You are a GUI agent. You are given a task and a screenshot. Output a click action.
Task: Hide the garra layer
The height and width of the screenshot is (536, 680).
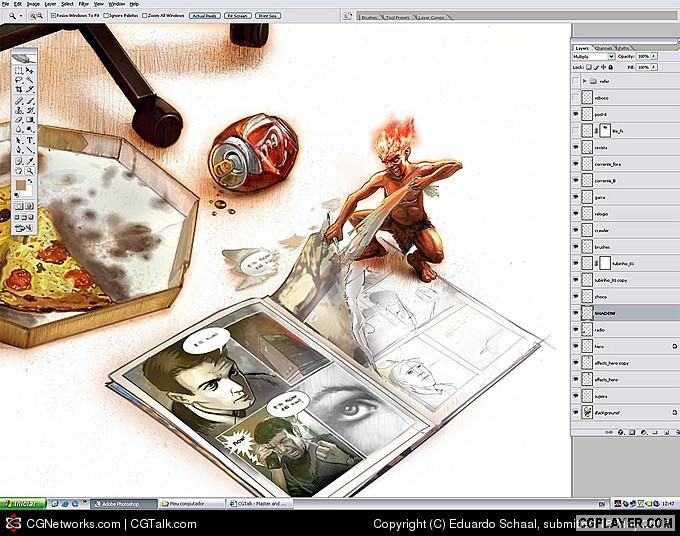click(575, 197)
